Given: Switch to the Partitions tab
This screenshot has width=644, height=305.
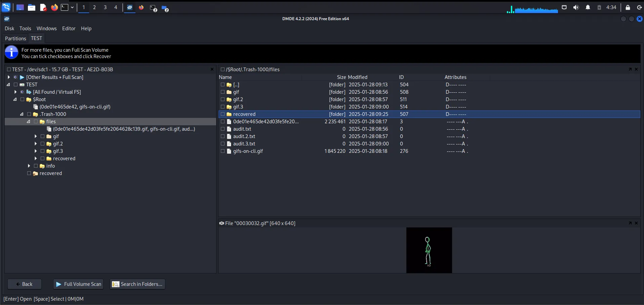Looking at the screenshot, I should click(x=15, y=38).
